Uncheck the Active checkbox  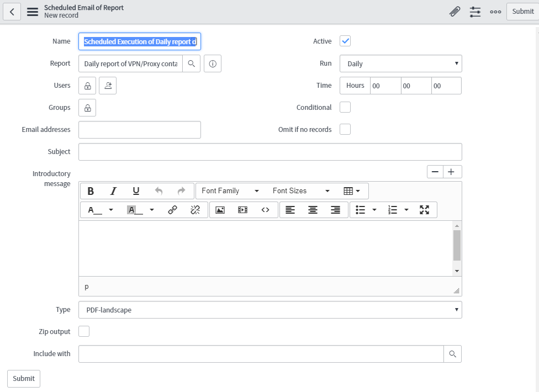(345, 40)
